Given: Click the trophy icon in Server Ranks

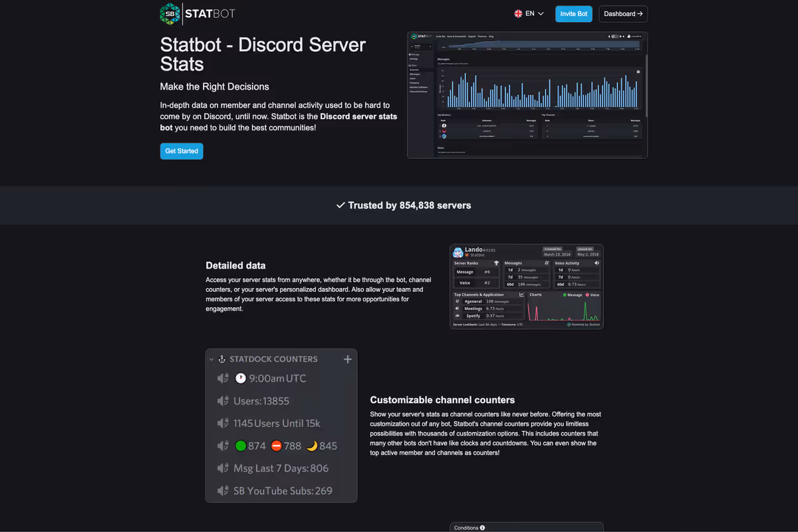Looking at the screenshot, I should point(496,263).
